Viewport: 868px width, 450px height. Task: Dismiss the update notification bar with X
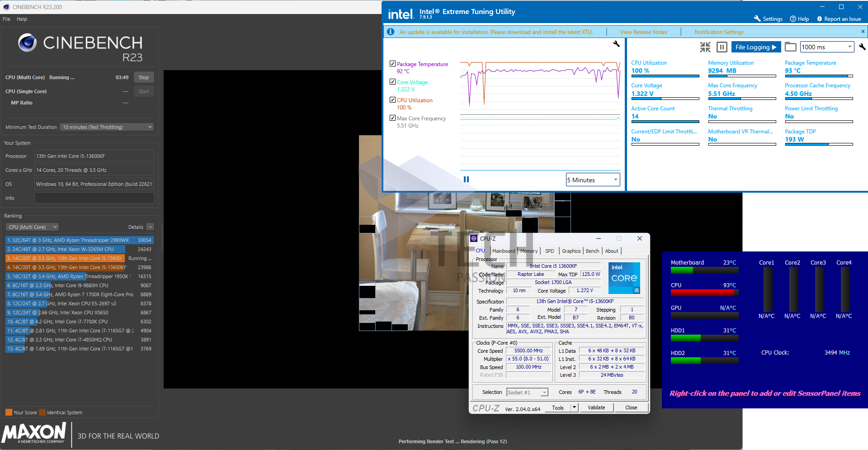click(x=863, y=32)
